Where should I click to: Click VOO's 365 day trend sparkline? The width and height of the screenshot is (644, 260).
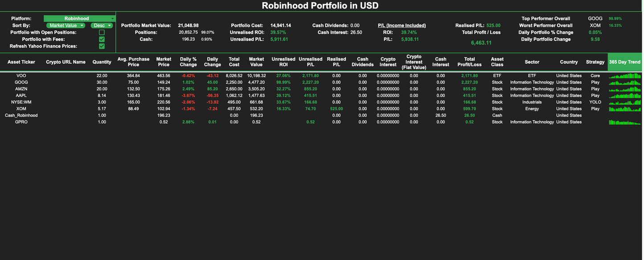click(x=624, y=76)
